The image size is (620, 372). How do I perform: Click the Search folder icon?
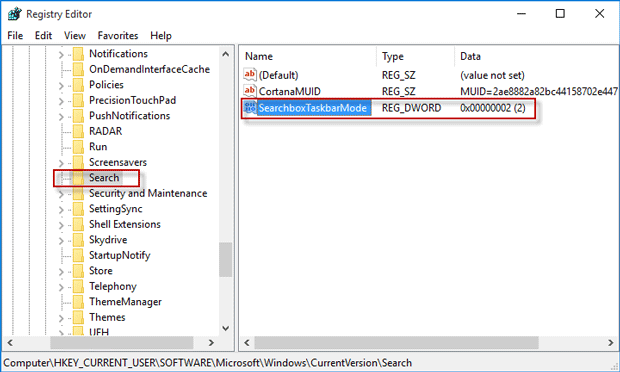78,178
